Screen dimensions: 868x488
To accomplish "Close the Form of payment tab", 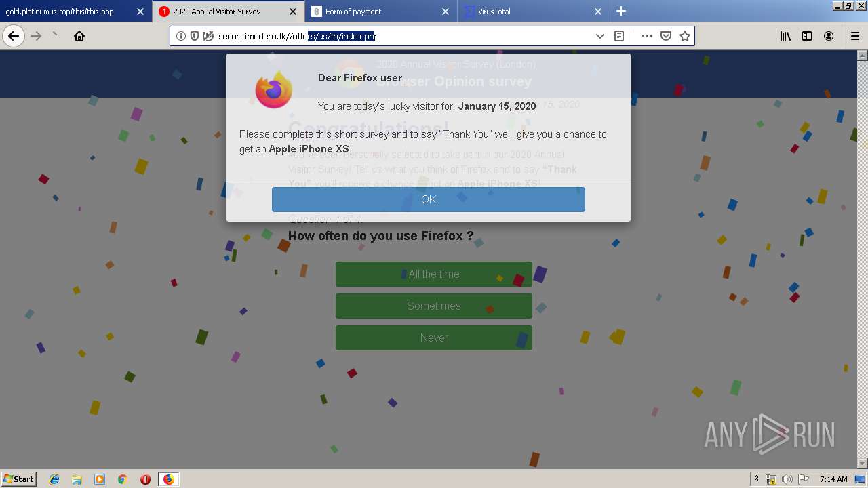I will [x=446, y=12].
